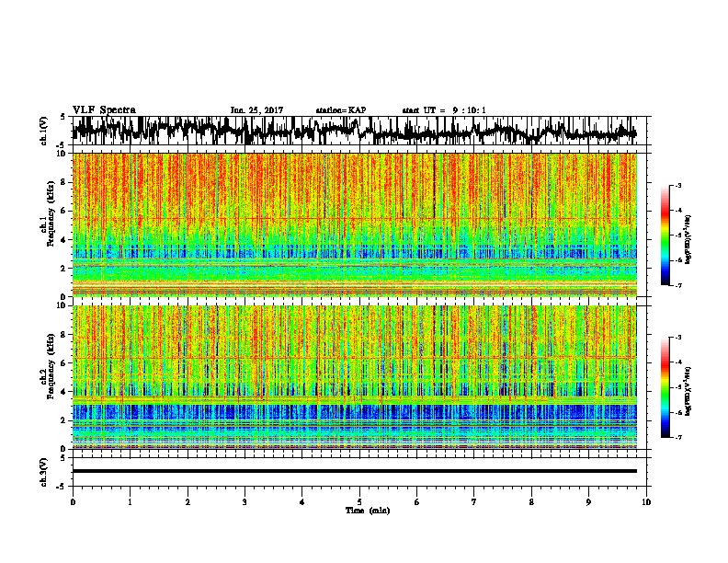728x563 pixels.
Task: Select the "start UT = 9 : 10: 1" text
Action: [444, 110]
